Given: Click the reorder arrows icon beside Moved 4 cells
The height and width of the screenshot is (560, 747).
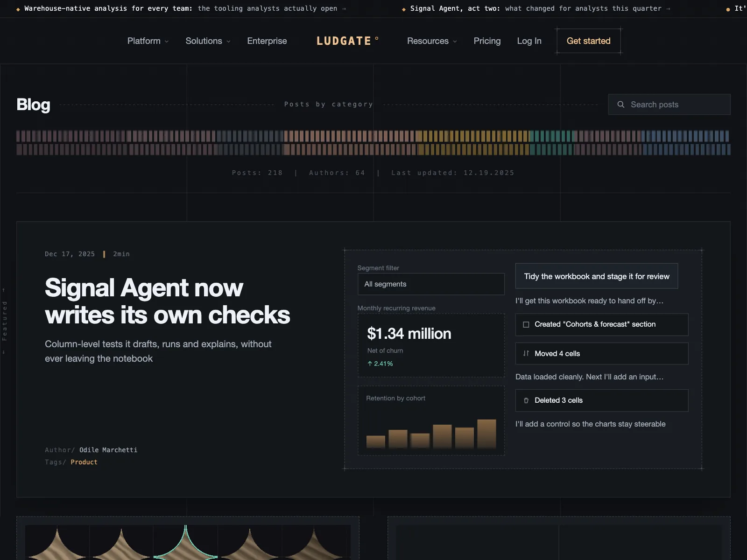Looking at the screenshot, I should [x=526, y=353].
